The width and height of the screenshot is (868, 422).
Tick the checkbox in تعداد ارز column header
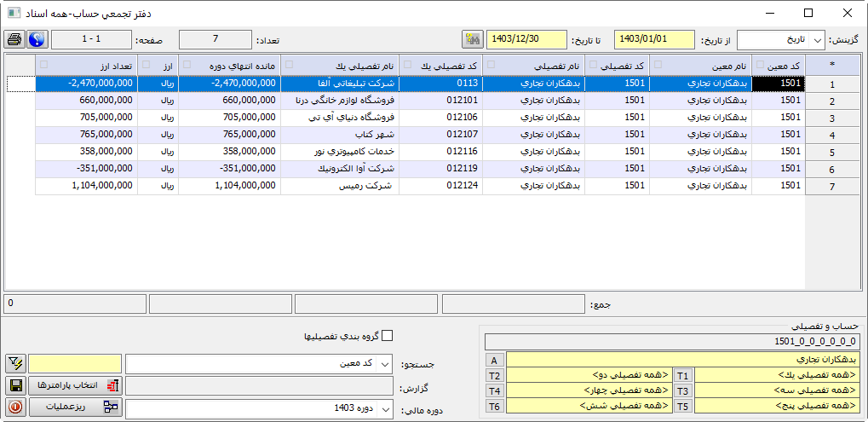coord(43,64)
